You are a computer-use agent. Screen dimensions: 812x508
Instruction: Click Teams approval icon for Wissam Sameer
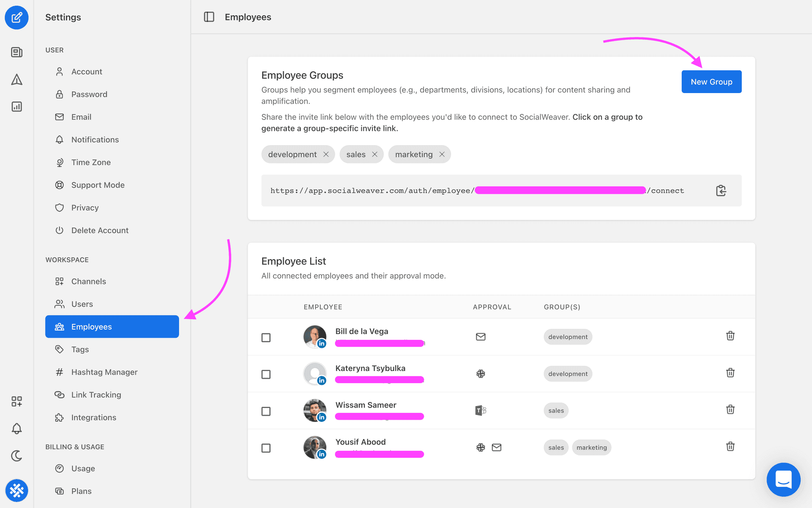pyautogui.click(x=481, y=410)
